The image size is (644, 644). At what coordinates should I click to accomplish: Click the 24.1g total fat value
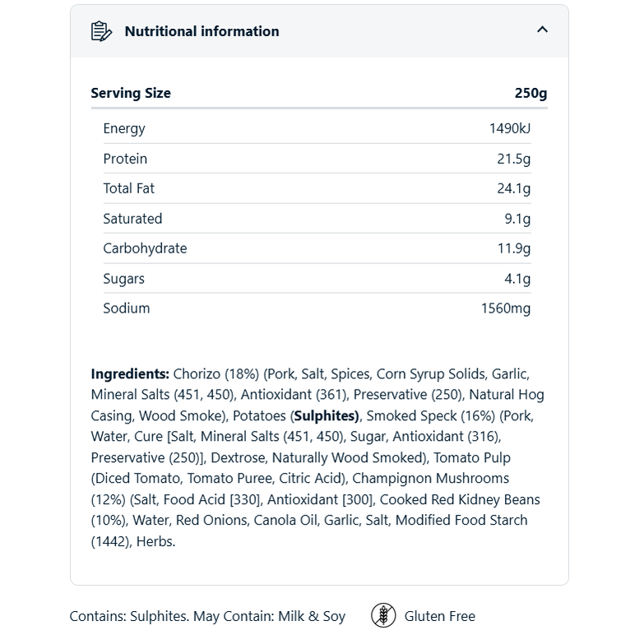514,188
